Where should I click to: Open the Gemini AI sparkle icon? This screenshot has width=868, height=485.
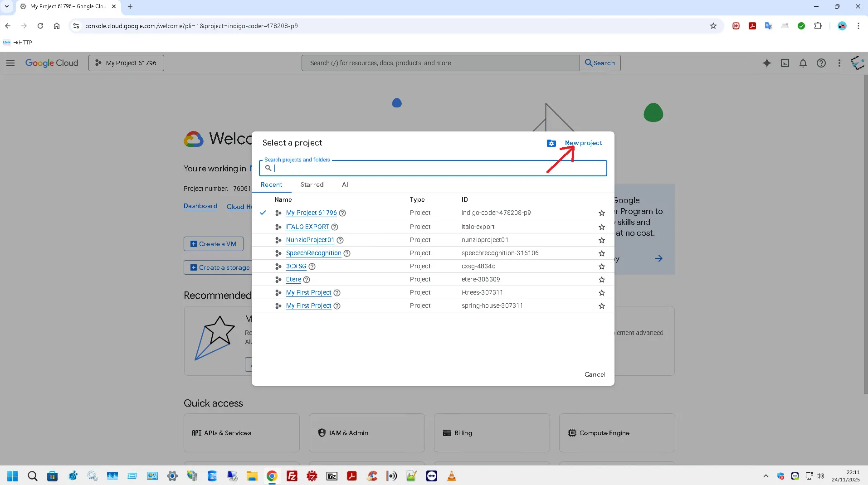coord(766,63)
